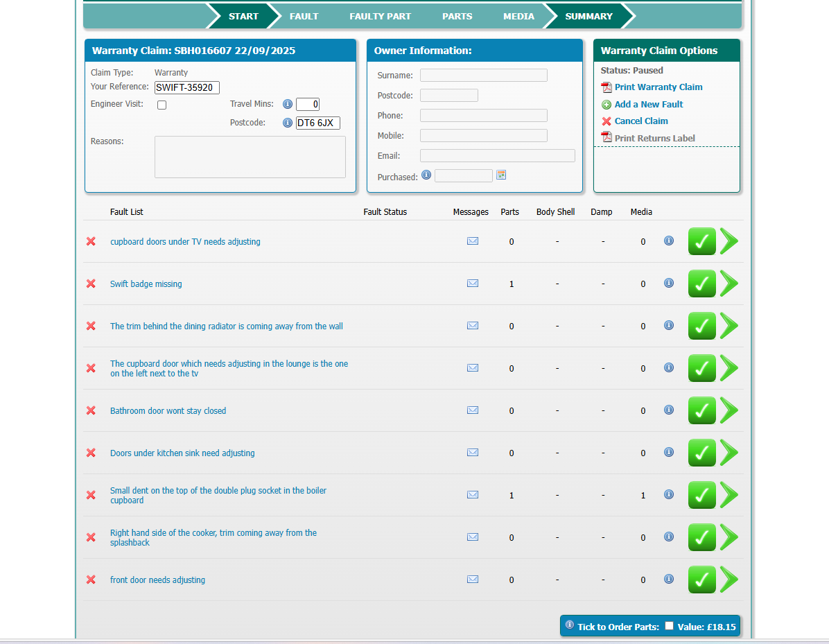
Task: Click info icon on 'Doors under kitchen sink' row
Action: [669, 452]
